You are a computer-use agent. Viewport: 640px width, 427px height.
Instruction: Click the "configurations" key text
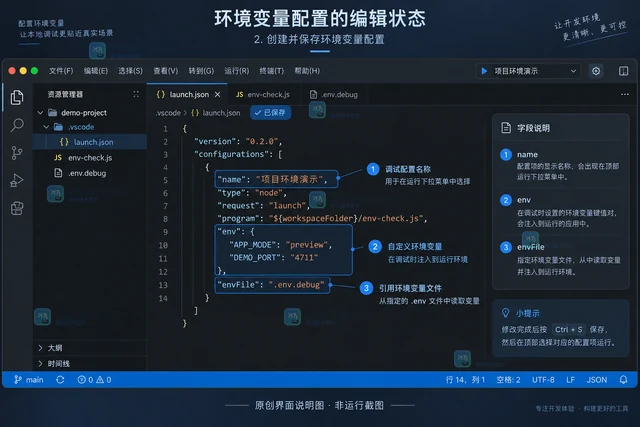click(230, 154)
